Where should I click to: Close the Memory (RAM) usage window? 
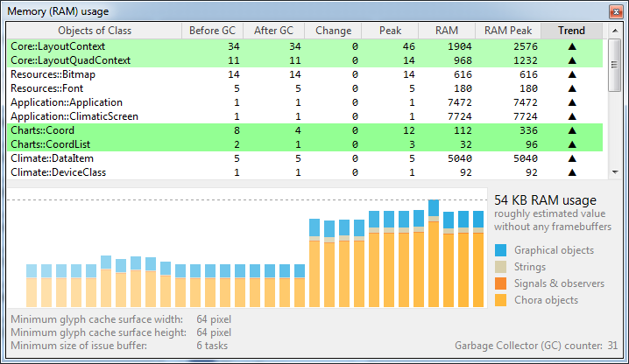coord(614,10)
